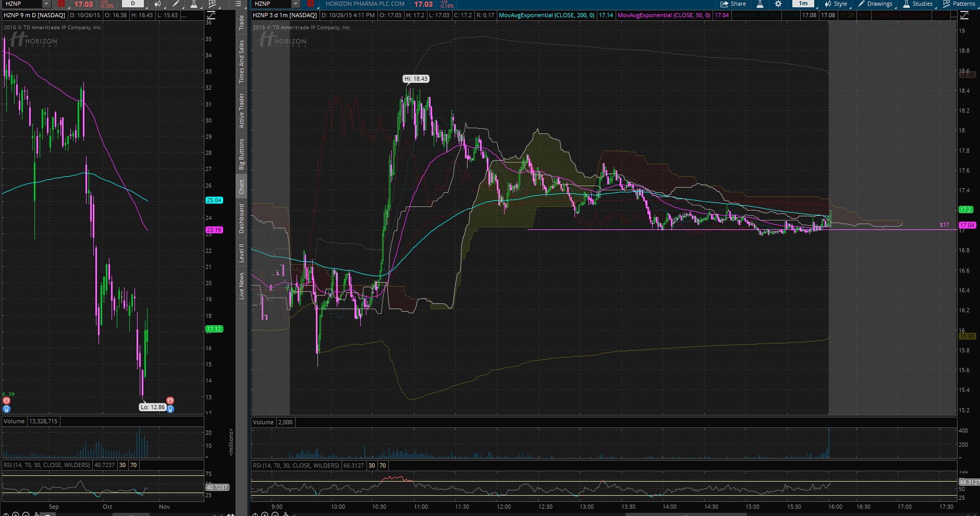
Task: Open the Patterns menu in right chart
Action: [959, 4]
